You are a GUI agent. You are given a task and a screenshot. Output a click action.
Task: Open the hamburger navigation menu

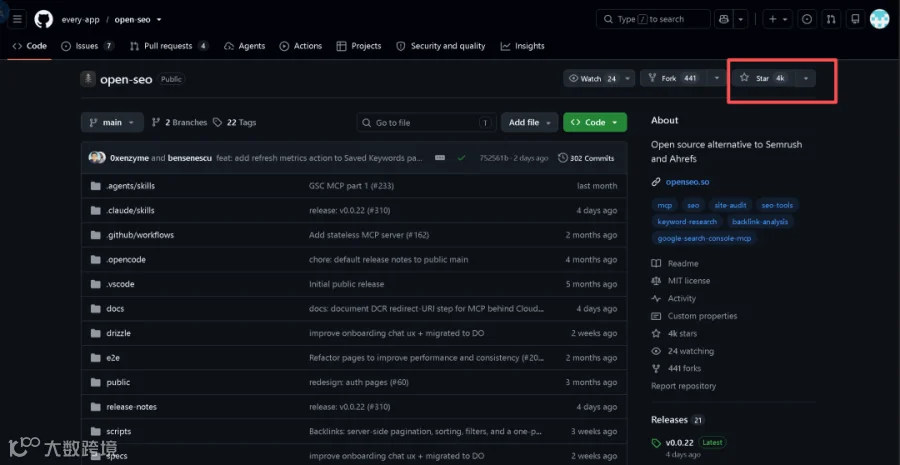click(17, 20)
